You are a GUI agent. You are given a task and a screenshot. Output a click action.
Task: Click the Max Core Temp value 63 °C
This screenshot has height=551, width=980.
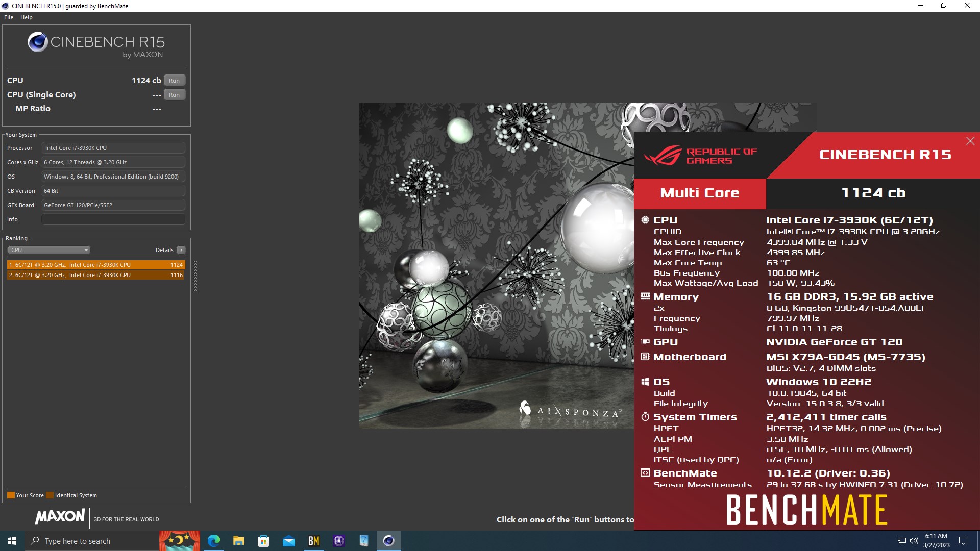(x=778, y=263)
